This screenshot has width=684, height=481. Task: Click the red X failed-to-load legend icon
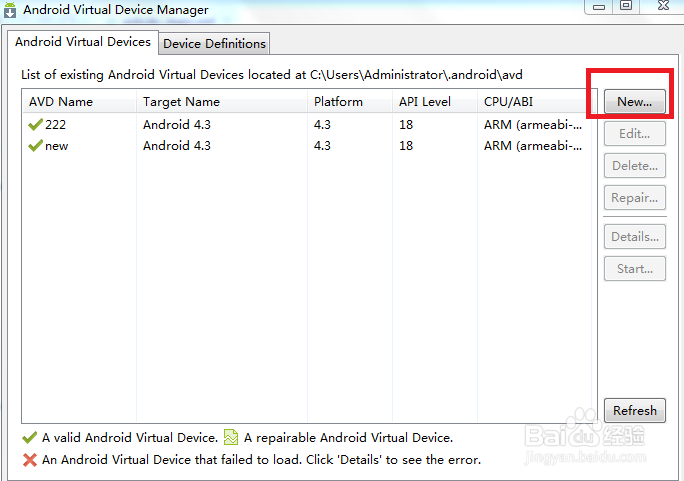[x=30, y=460]
